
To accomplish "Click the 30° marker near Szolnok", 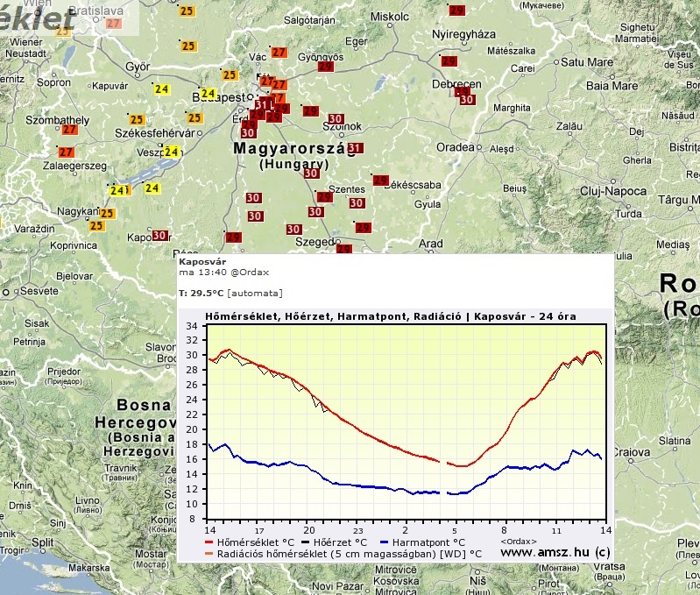I will pyautogui.click(x=335, y=119).
